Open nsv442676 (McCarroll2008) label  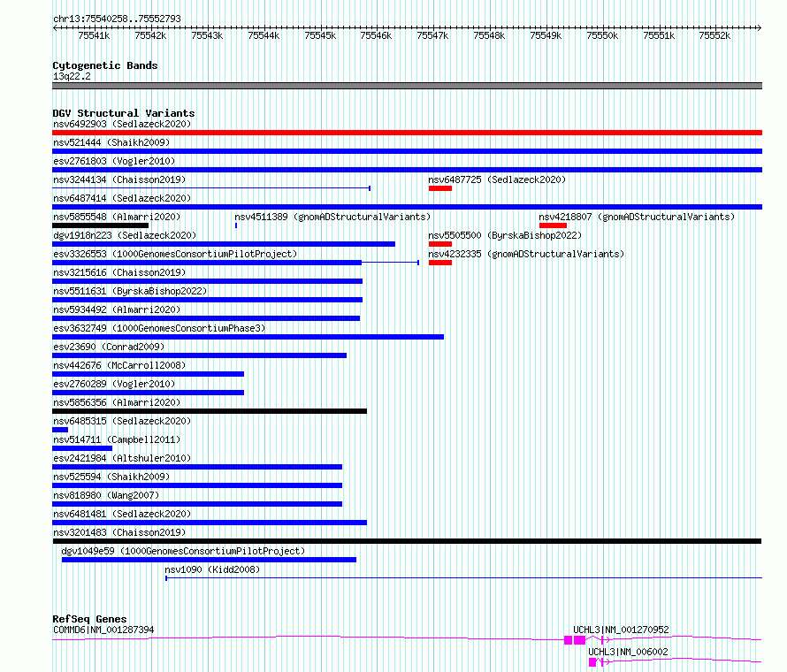coord(119,365)
